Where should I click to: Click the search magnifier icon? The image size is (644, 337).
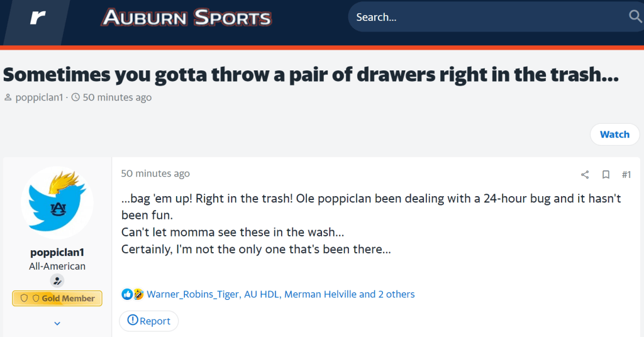tap(634, 17)
